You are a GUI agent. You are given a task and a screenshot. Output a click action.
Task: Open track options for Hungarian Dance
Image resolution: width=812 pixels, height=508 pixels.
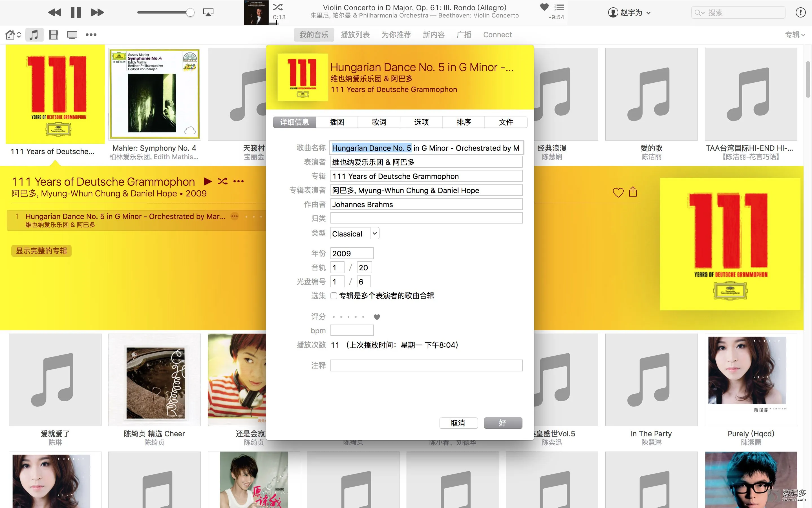click(x=235, y=216)
